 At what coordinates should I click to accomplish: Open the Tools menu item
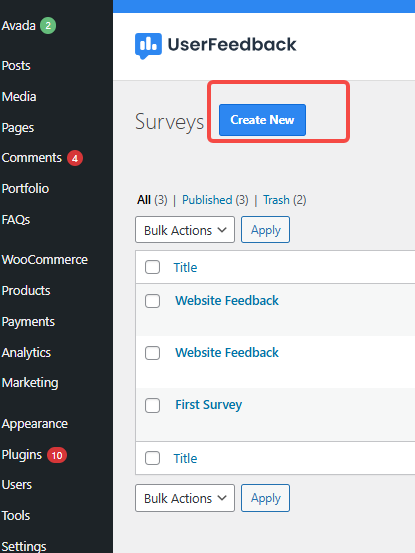pyautogui.click(x=16, y=516)
